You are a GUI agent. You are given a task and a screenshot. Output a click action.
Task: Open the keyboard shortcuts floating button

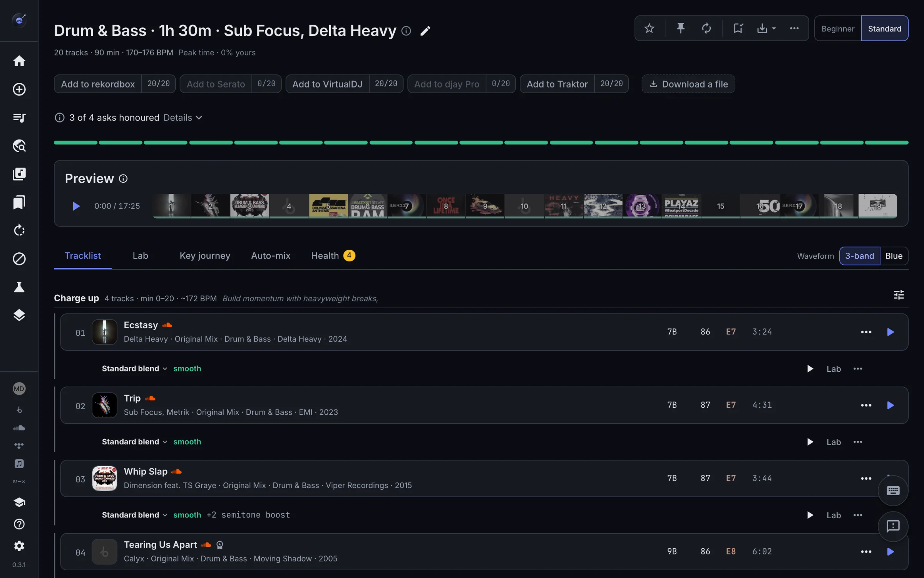point(893,491)
